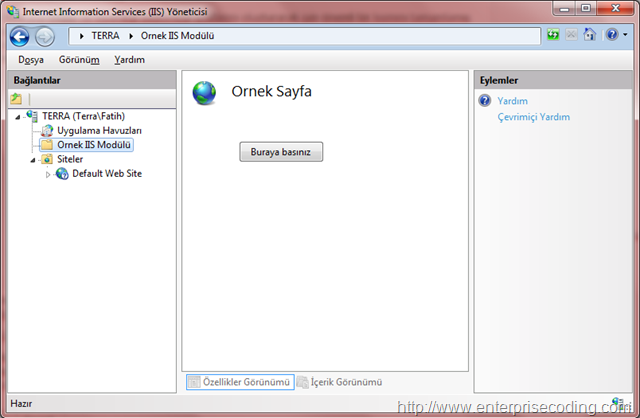The height and width of the screenshot is (418, 640).
Task: Click TERRA in the address breadcrumb
Action: pyautogui.click(x=105, y=36)
